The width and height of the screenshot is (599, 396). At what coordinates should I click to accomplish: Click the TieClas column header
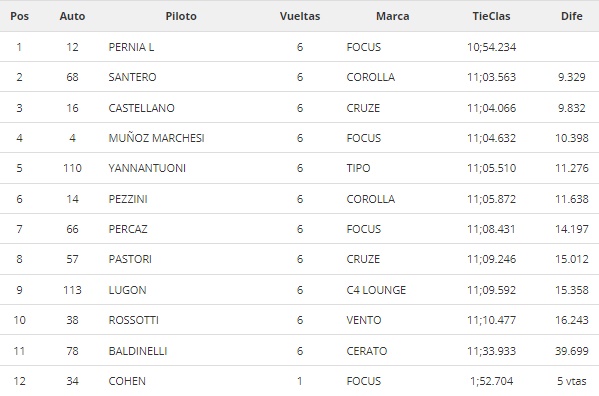click(491, 16)
